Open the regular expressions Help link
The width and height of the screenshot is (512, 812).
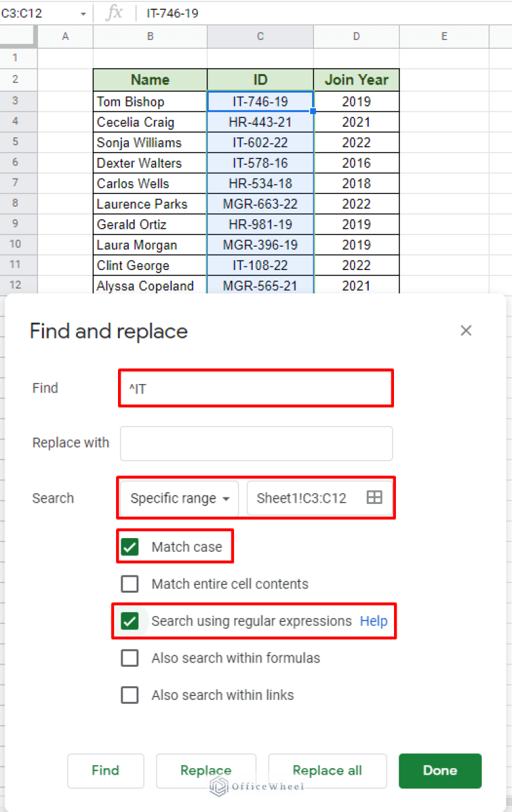373,621
